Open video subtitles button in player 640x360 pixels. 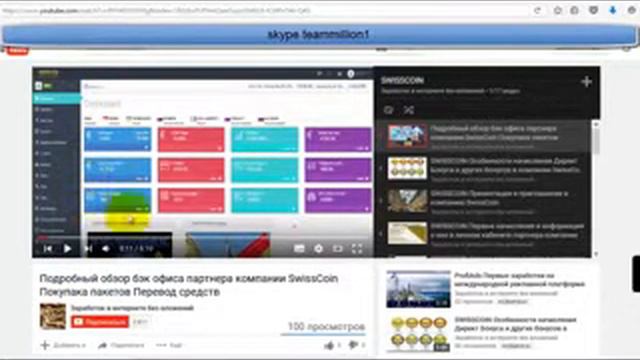coord(299,248)
